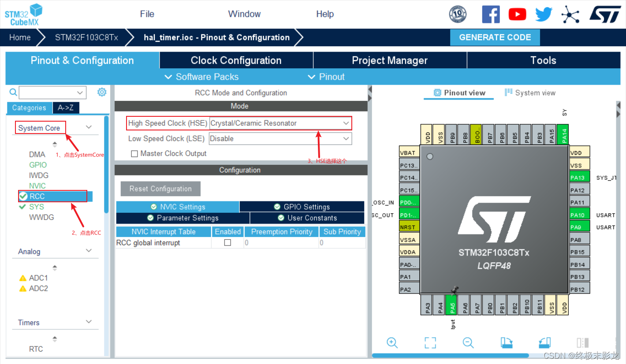This screenshot has height=364, width=626.
Task: Click the ST community network icon
Action: click(x=570, y=15)
